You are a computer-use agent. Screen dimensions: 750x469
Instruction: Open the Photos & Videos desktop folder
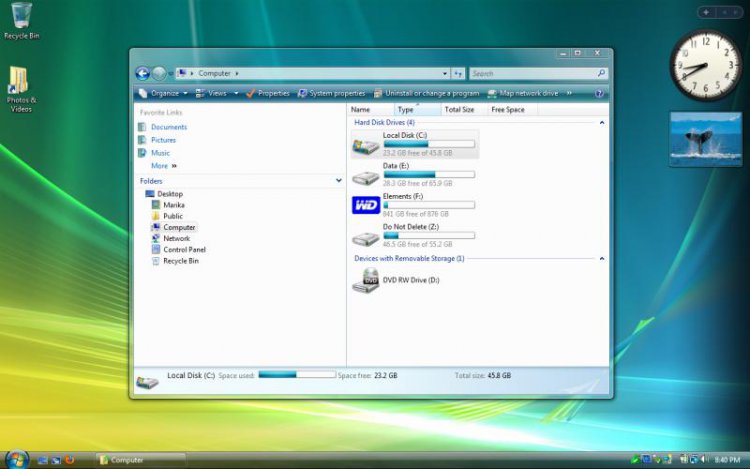[x=21, y=89]
